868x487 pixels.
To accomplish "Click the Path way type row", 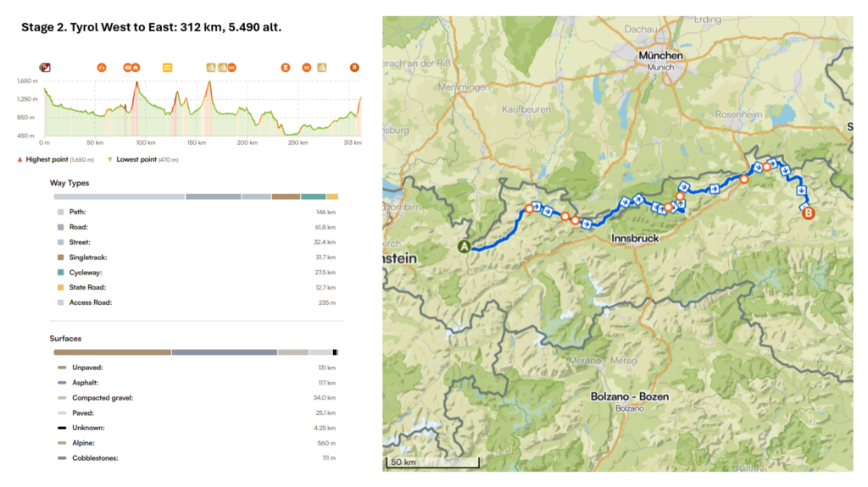I will (x=80, y=212).
